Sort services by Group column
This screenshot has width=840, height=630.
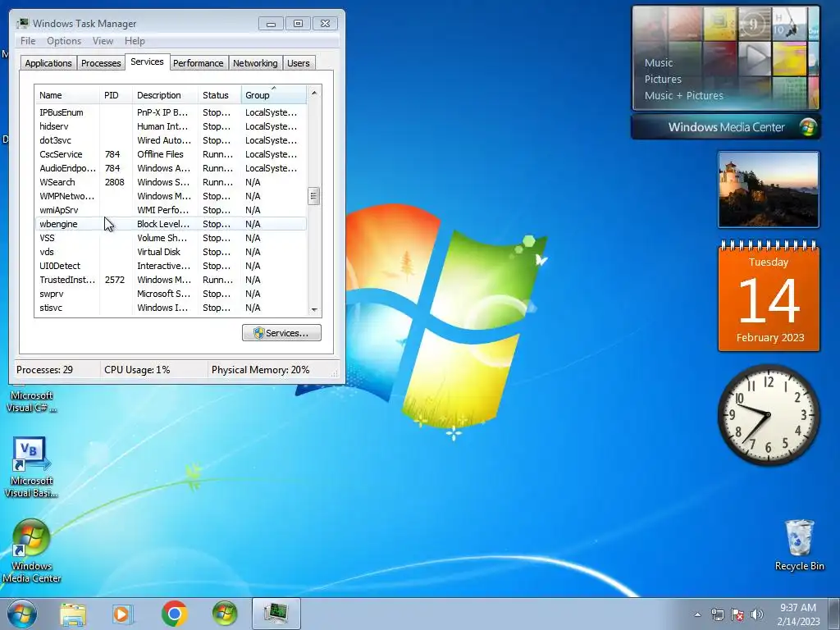(274, 95)
